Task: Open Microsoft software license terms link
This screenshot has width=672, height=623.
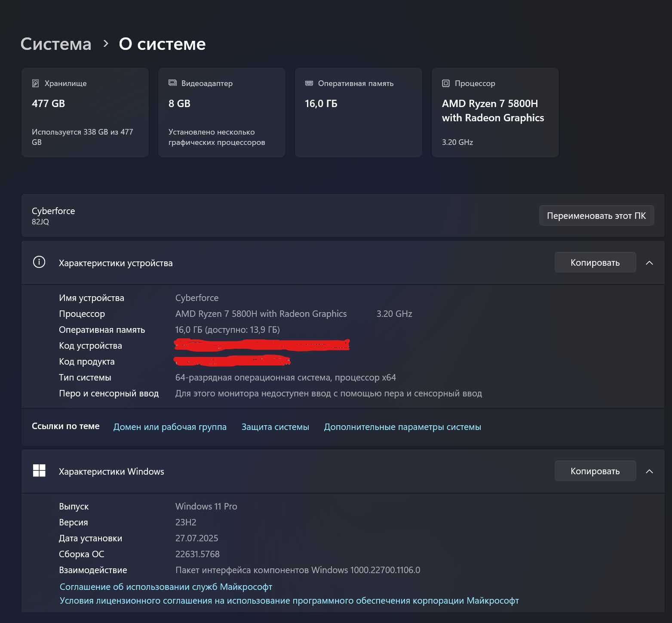Action: [289, 601]
